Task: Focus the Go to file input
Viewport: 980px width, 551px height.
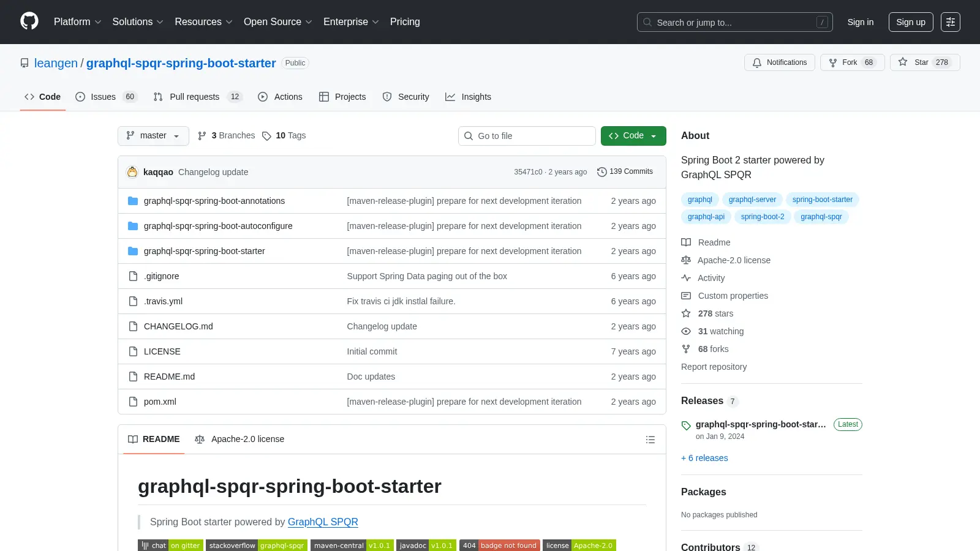Action: coord(527,136)
